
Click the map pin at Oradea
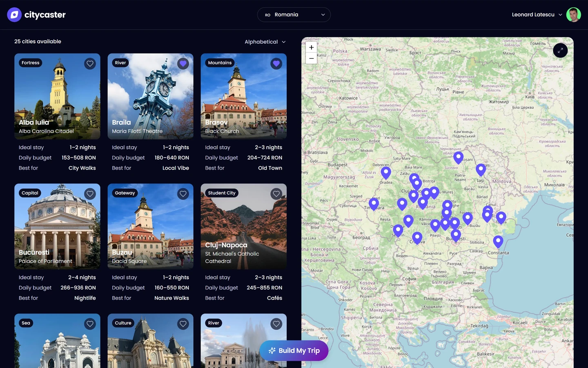coord(386,173)
